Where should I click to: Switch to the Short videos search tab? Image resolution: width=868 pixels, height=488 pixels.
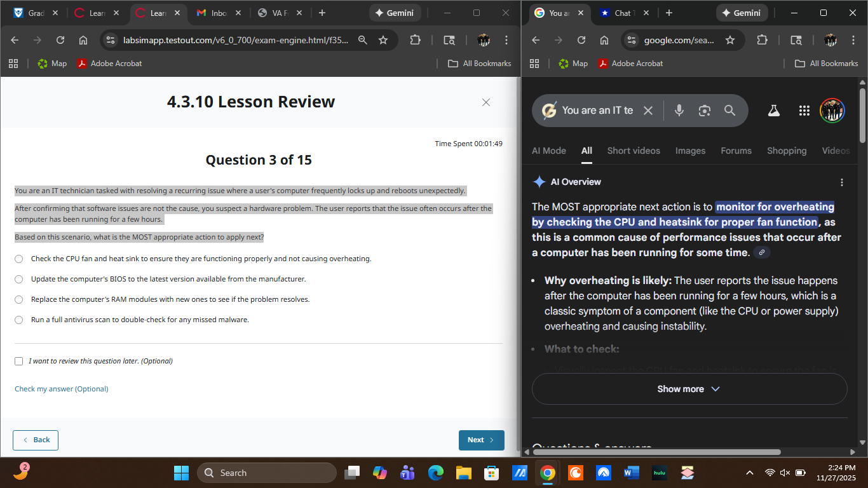click(x=634, y=151)
